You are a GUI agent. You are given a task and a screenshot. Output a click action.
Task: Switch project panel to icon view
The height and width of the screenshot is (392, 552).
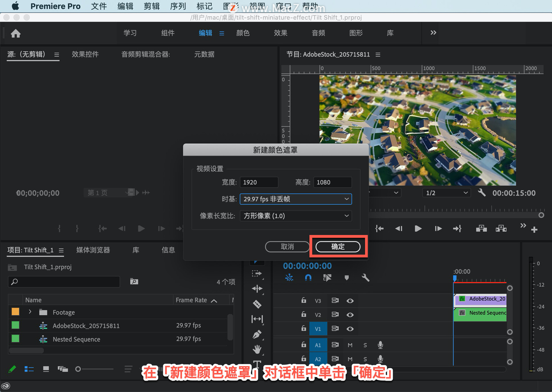click(46, 369)
